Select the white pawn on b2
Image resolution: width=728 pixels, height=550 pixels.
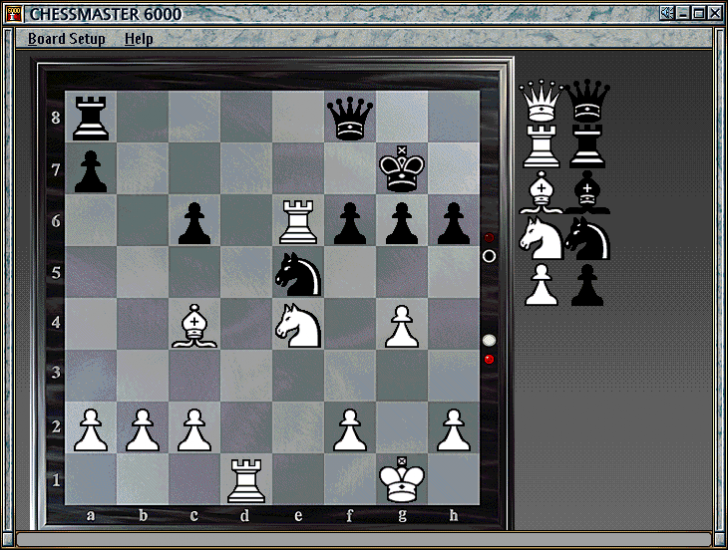[143, 430]
